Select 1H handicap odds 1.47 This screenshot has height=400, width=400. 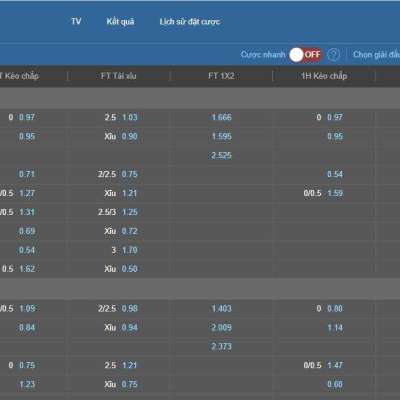click(335, 365)
